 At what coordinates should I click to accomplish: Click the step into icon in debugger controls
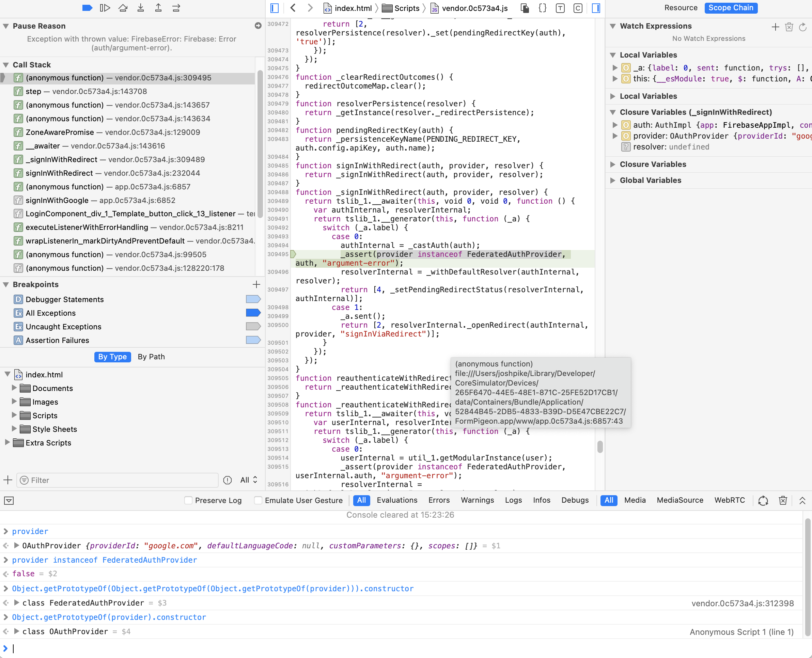click(141, 7)
